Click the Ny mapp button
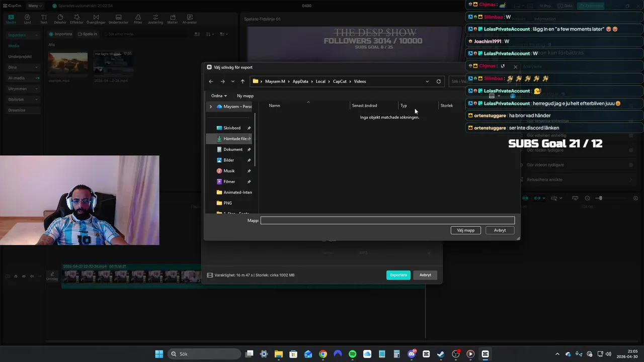 (245, 96)
